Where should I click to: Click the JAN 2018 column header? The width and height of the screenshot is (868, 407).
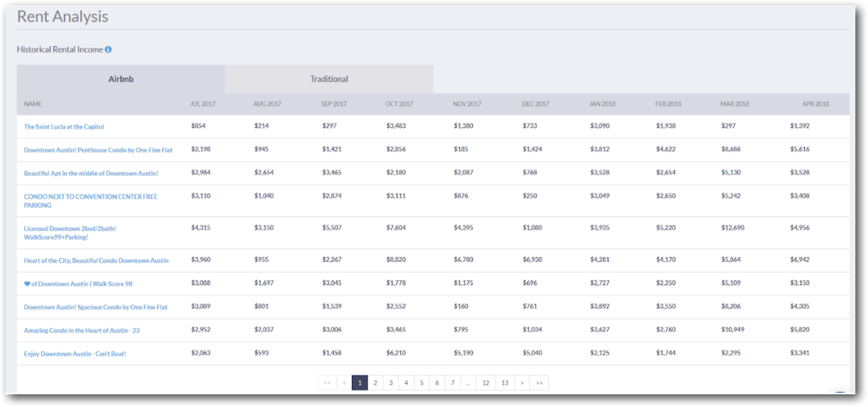point(602,104)
